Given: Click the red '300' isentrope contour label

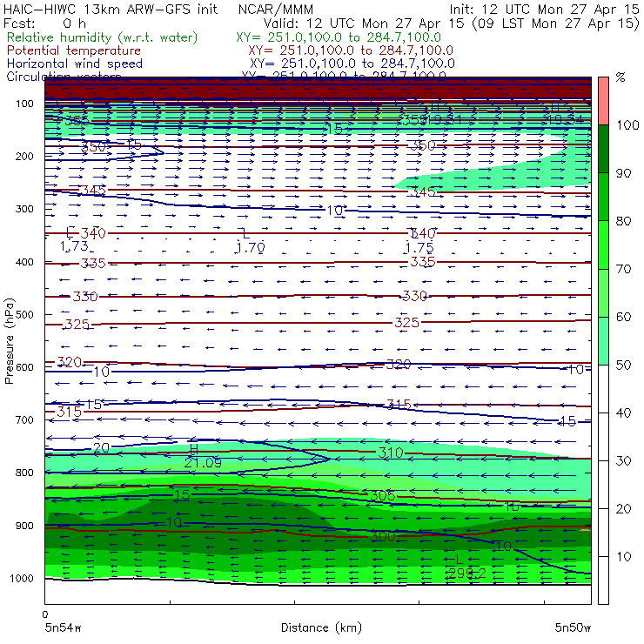Looking at the screenshot, I should click(x=383, y=536).
